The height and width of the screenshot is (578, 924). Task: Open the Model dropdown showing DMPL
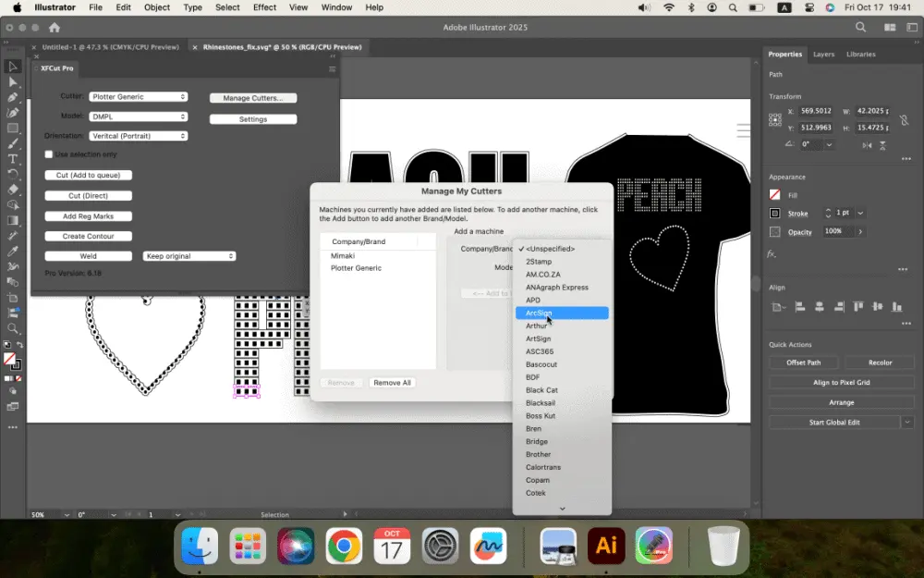coord(139,117)
